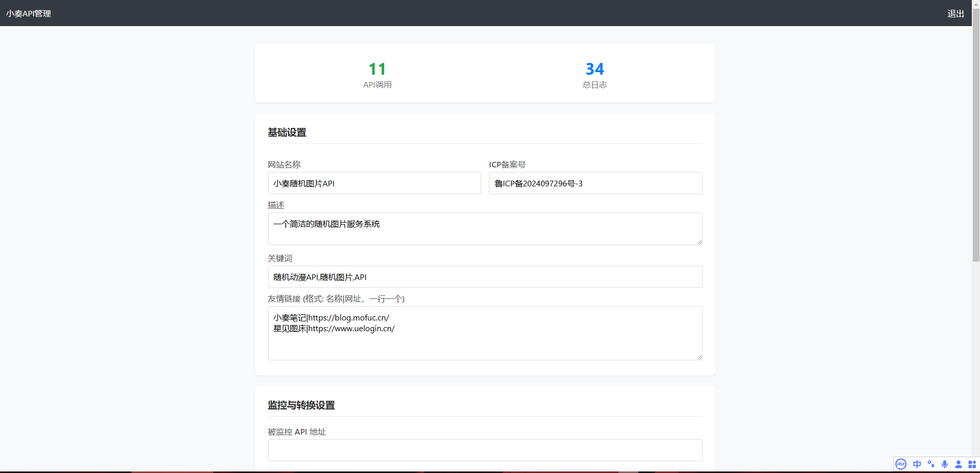Click the API调用 count of 11
Screen dimensions: 980x473
coord(377,69)
